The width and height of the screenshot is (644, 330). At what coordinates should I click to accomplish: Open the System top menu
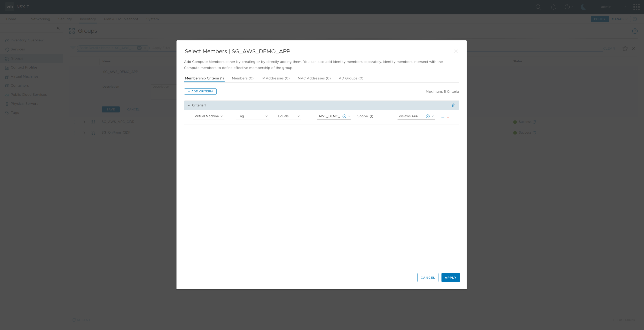[x=152, y=19]
